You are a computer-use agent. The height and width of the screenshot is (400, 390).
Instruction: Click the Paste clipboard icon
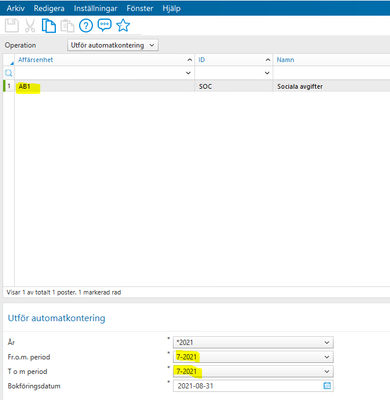[67, 26]
